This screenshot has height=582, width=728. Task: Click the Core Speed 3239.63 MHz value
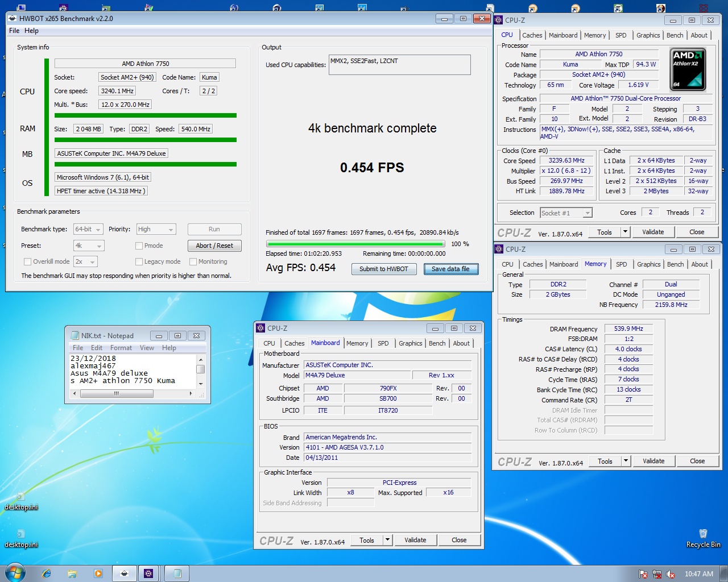pyautogui.click(x=566, y=160)
